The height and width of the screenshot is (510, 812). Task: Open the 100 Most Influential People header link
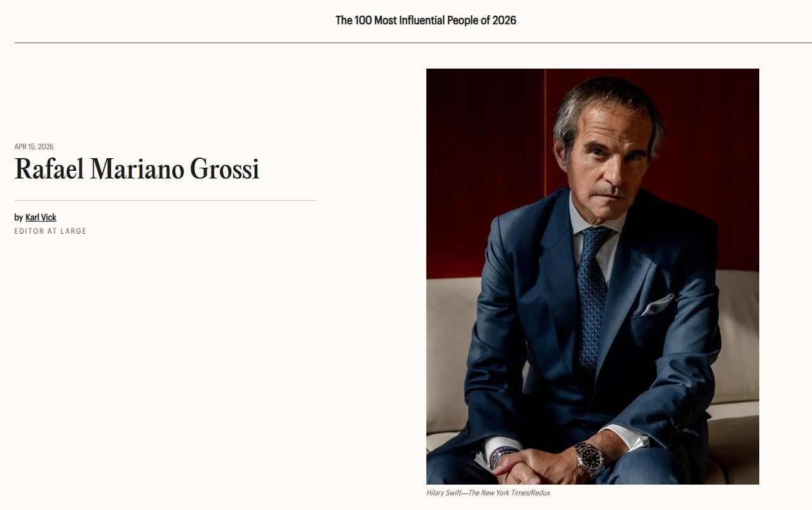pos(426,20)
